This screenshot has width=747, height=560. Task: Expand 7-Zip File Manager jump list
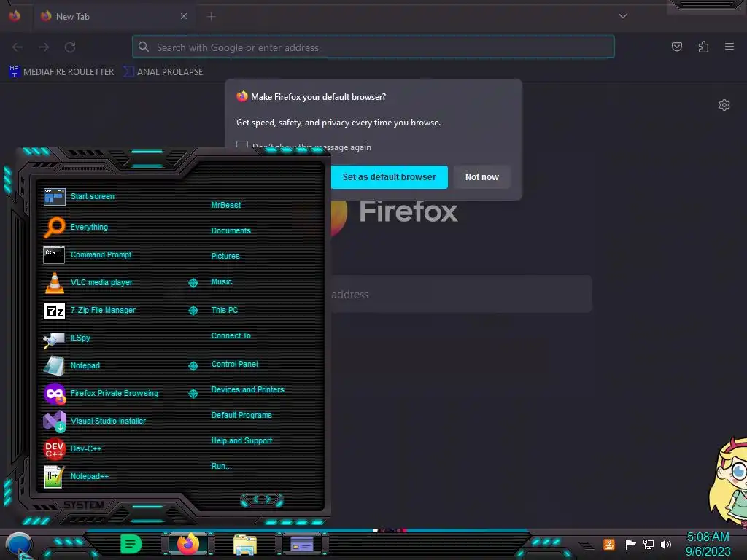pos(193,311)
